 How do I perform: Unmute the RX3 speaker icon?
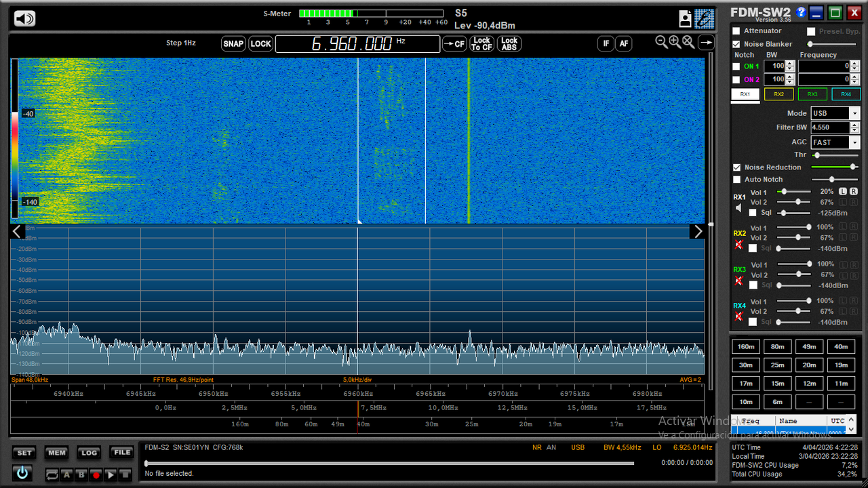(x=739, y=281)
